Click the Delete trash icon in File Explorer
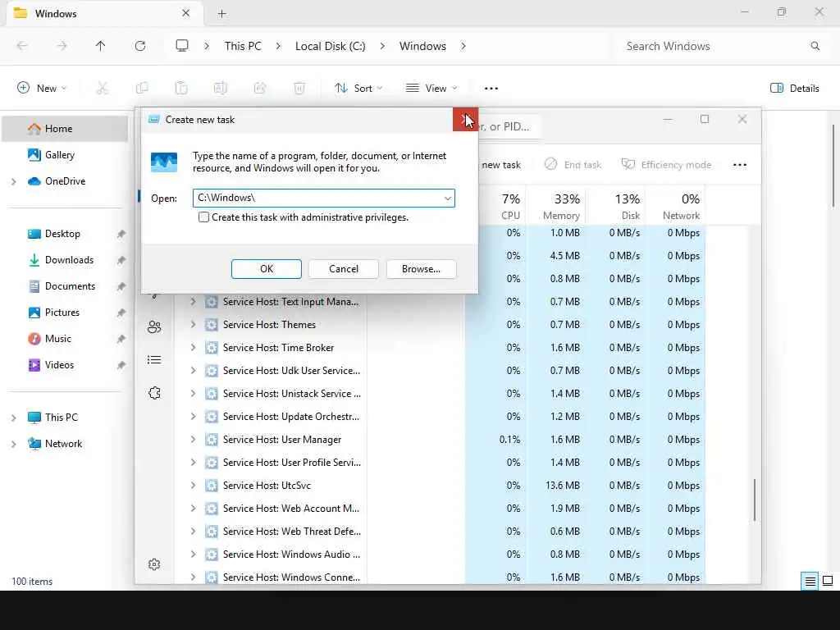Screen dimensions: 840x630 pos(299,88)
